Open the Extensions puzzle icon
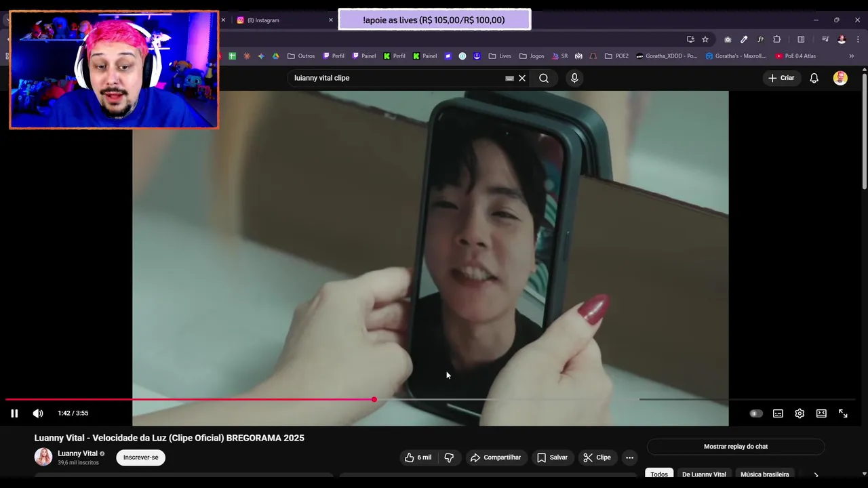 point(777,39)
